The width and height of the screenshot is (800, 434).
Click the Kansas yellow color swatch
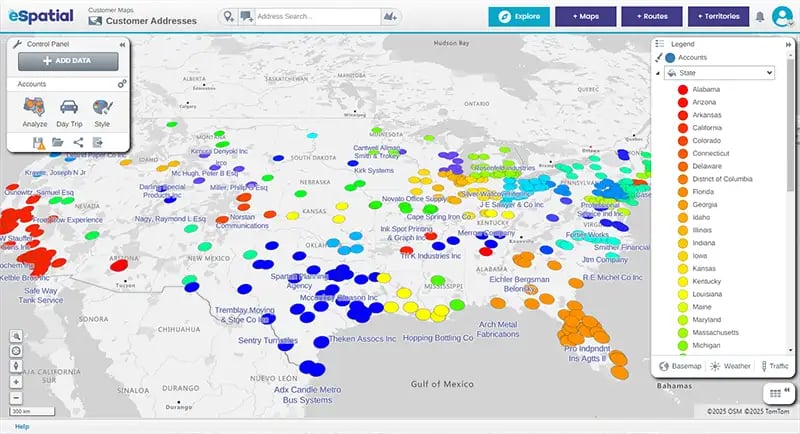[x=683, y=268]
